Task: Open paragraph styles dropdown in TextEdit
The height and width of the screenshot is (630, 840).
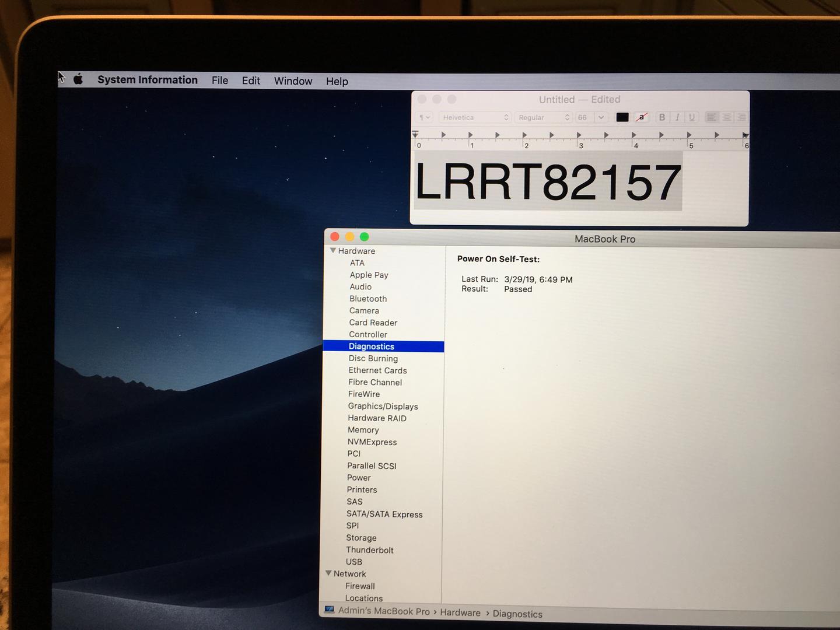Action: (x=425, y=117)
